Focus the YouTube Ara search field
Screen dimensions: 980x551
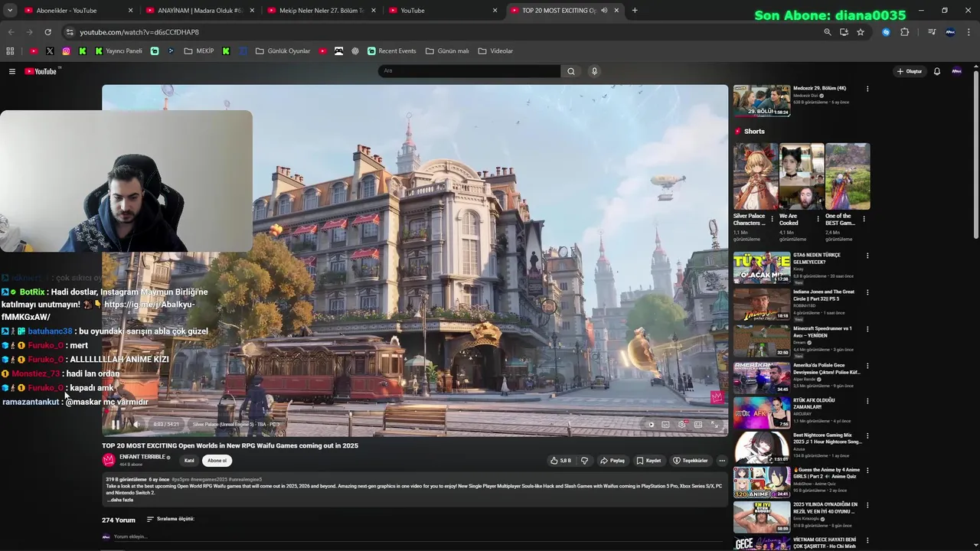469,71
